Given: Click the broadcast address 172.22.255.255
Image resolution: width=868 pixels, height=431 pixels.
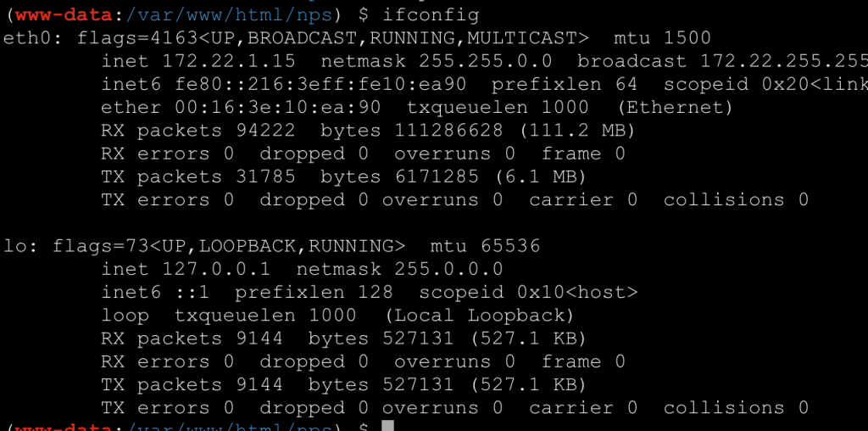Looking at the screenshot, I should pos(784,61).
